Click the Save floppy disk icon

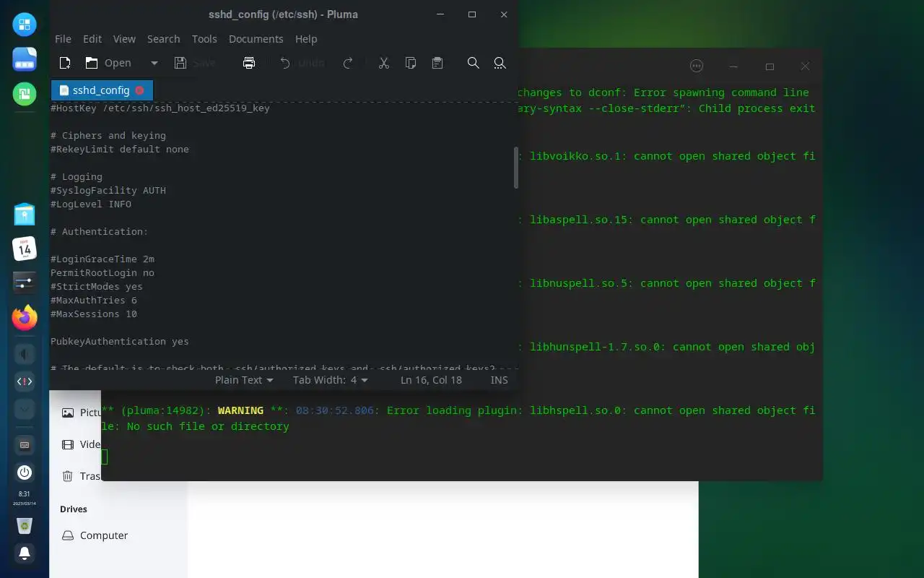click(180, 63)
